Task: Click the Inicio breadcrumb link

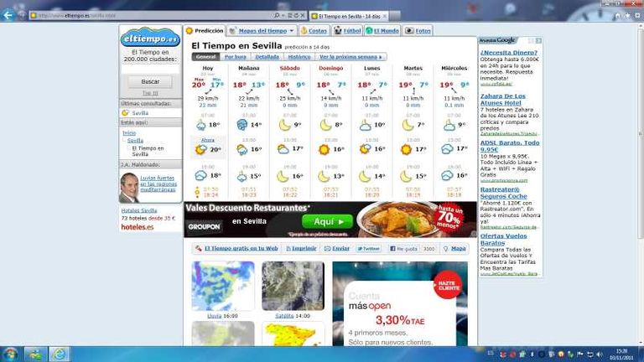Action: click(129, 133)
